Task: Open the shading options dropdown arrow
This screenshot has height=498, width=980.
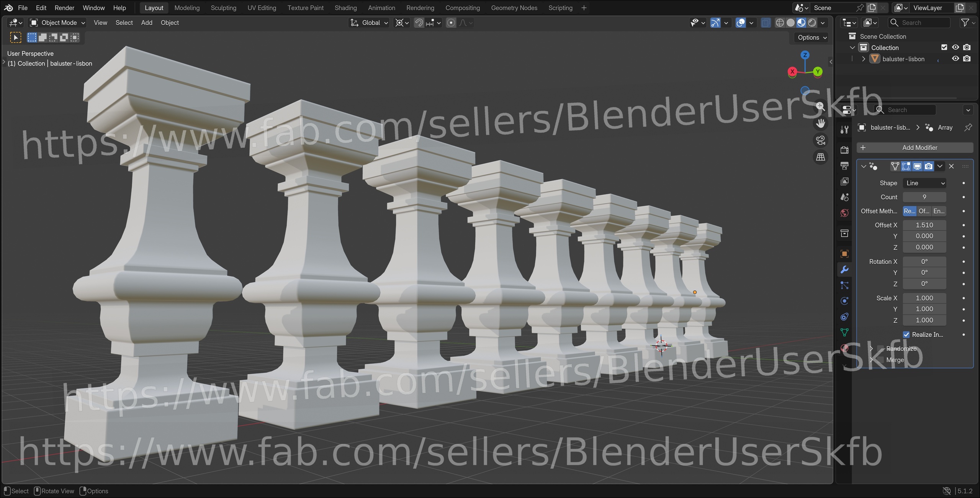Action: [823, 23]
